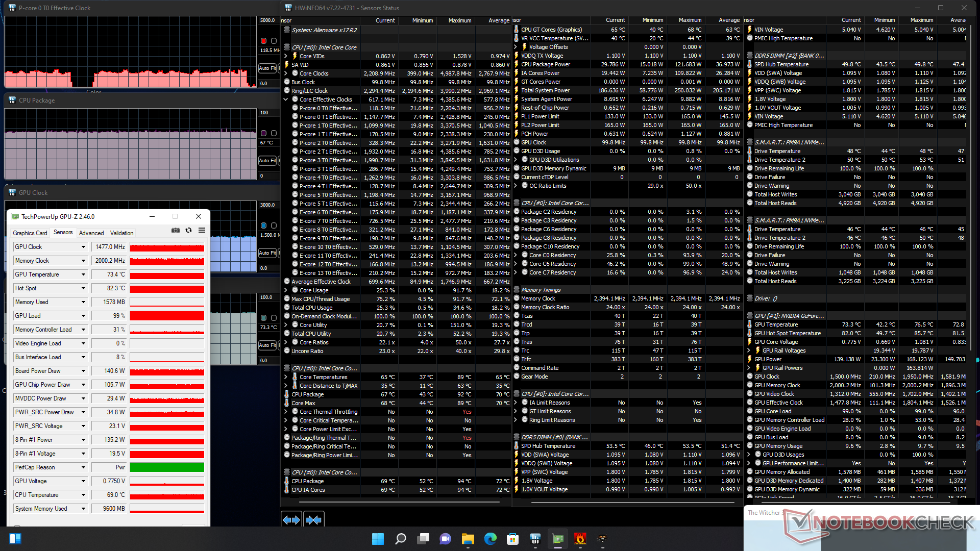Switch to Advanced tab in GPU-Z
The height and width of the screenshot is (551, 980).
91,233
